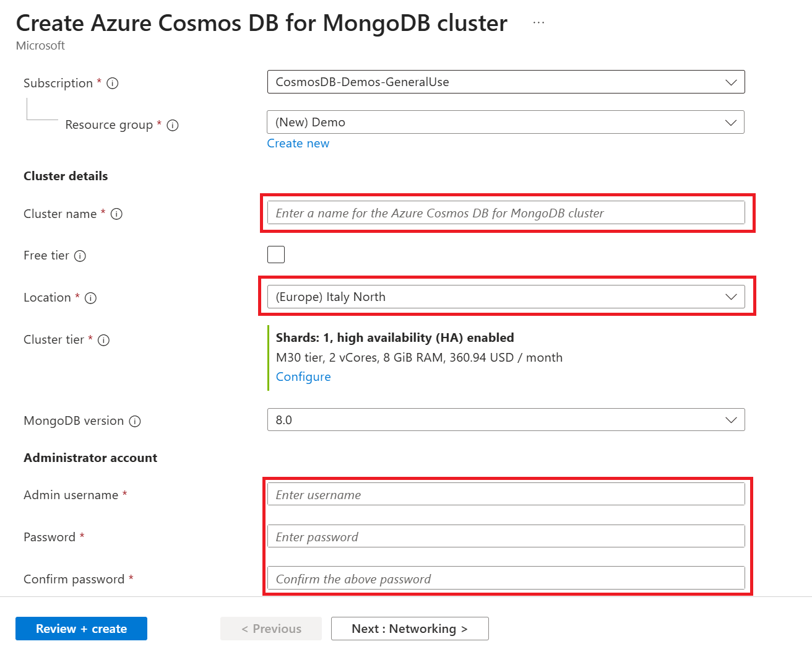The height and width of the screenshot is (649, 812).
Task: Open the Location dropdown showing Italy North
Action: [506, 297]
